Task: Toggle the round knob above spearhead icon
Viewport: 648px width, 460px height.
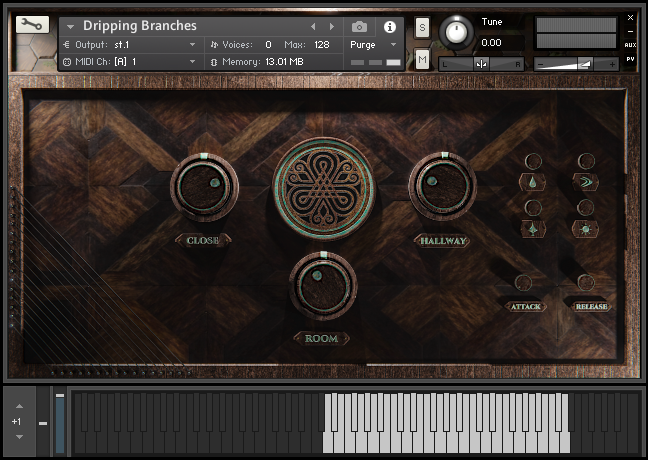Action: tap(533, 207)
